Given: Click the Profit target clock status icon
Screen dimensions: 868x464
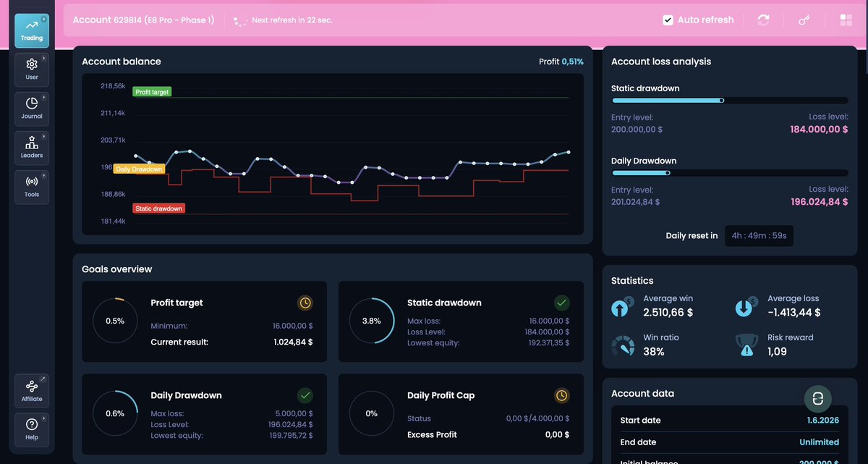Looking at the screenshot, I should click(x=305, y=303).
